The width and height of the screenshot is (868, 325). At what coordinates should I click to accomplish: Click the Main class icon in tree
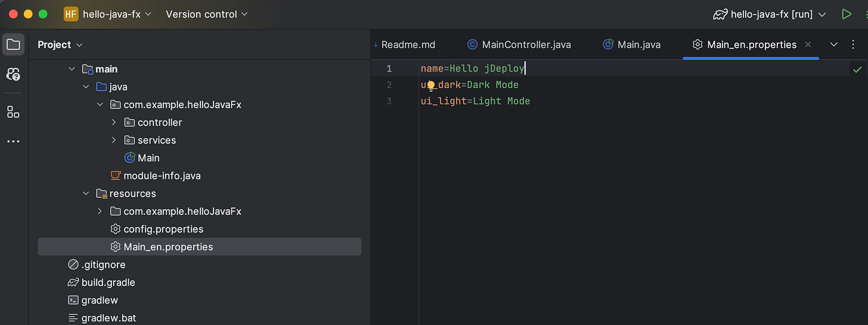click(129, 158)
